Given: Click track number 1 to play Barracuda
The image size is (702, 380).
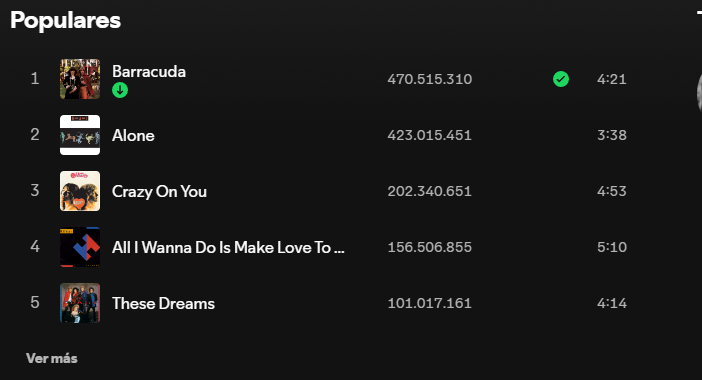Looking at the screenshot, I should [34, 79].
